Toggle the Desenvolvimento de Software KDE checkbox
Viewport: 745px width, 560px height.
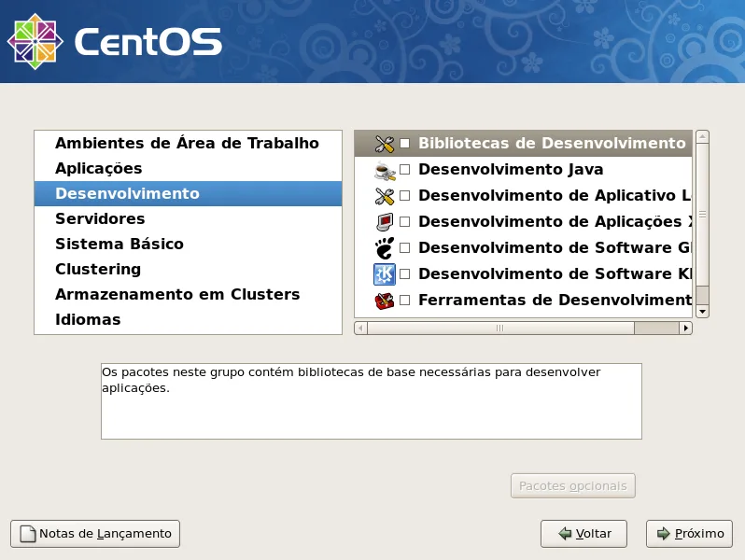point(405,273)
